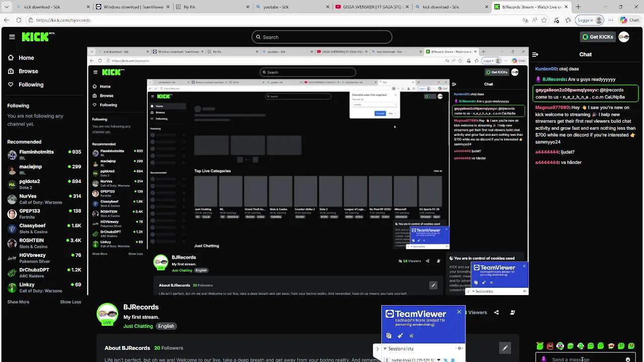Click username Kurden00 in main chat

click(546, 69)
